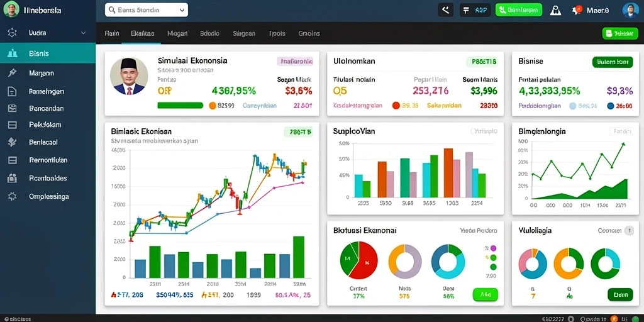Click the green Bulorn button in Bisnise card
The height and width of the screenshot is (322, 644).
point(613,62)
